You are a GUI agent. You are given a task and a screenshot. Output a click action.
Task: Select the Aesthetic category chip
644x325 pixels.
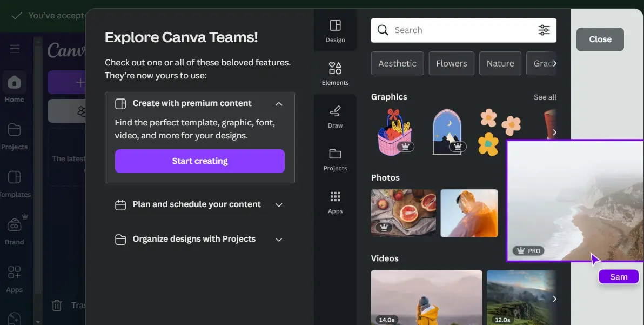tap(397, 63)
